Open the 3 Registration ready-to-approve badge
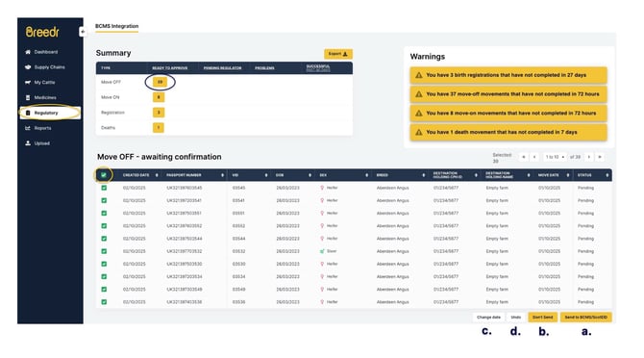 point(159,113)
